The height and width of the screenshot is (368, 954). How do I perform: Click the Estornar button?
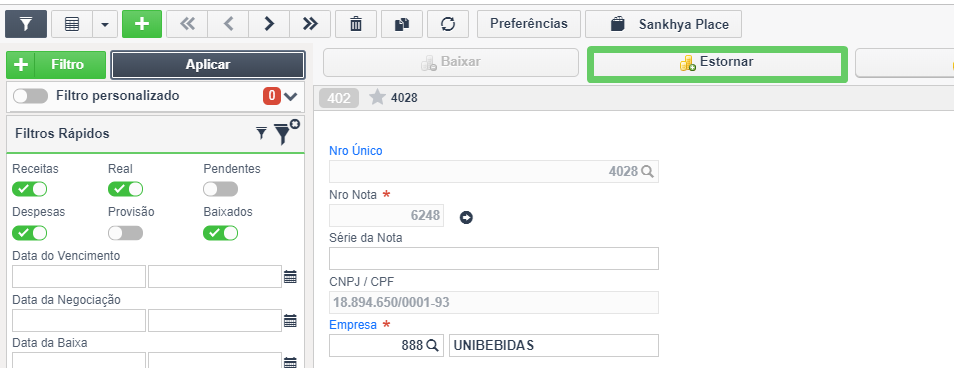pos(717,63)
